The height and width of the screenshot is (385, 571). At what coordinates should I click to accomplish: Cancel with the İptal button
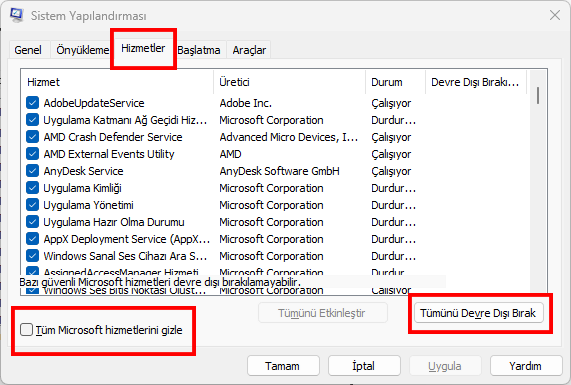pos(364,366)
